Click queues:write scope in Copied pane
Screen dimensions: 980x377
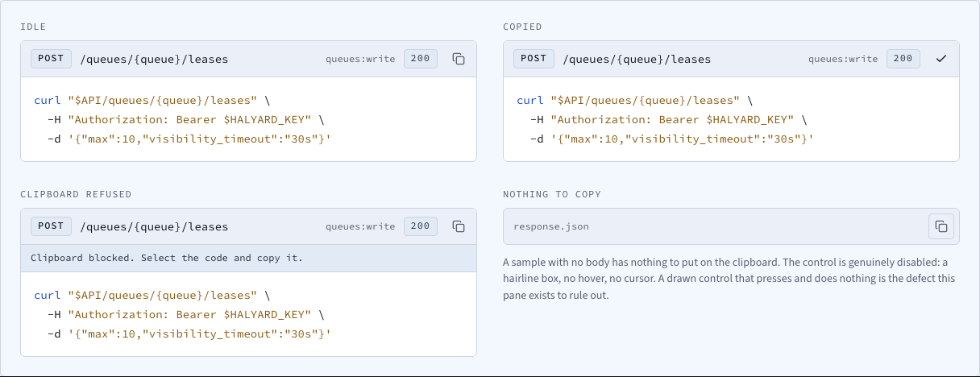click(x=843, y=59)
